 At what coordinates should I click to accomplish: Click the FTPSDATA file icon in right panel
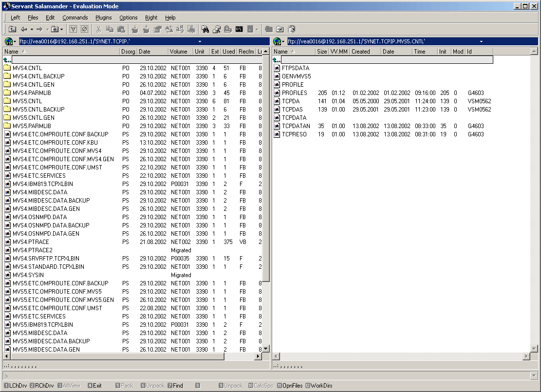[277, 68]
